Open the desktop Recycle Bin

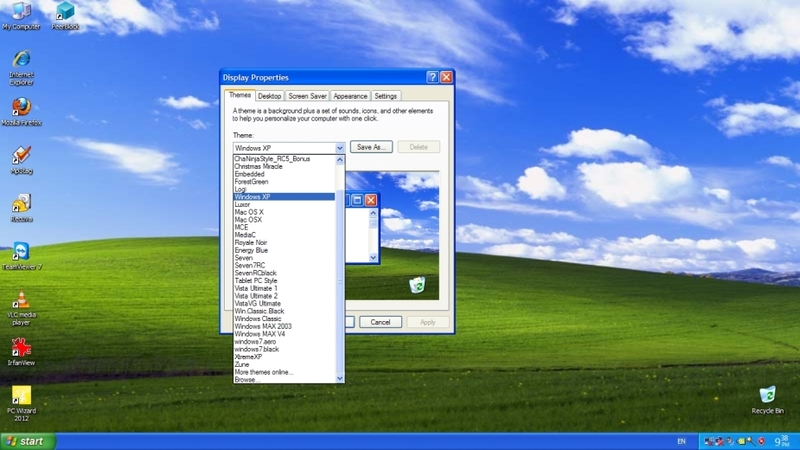click(x=767, y=399)
